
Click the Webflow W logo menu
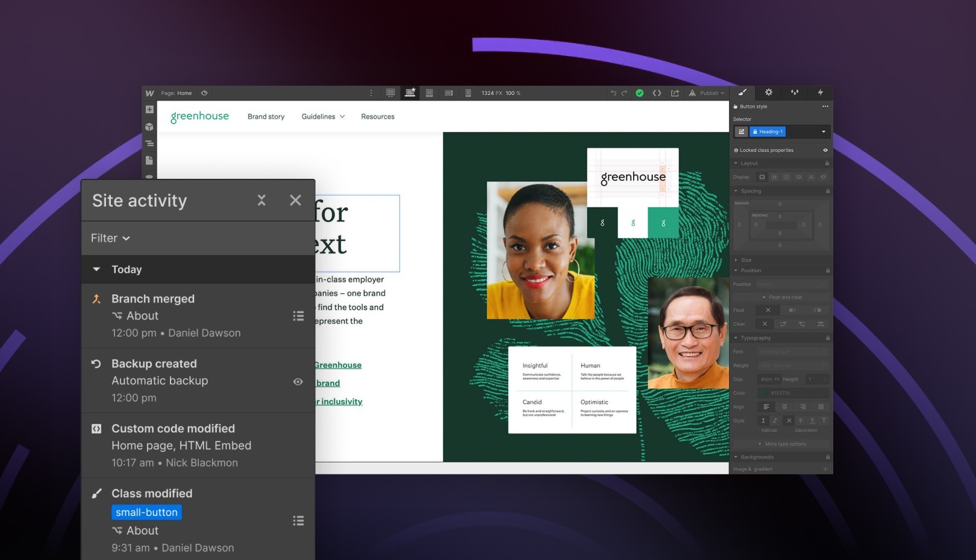click(149, 93)
